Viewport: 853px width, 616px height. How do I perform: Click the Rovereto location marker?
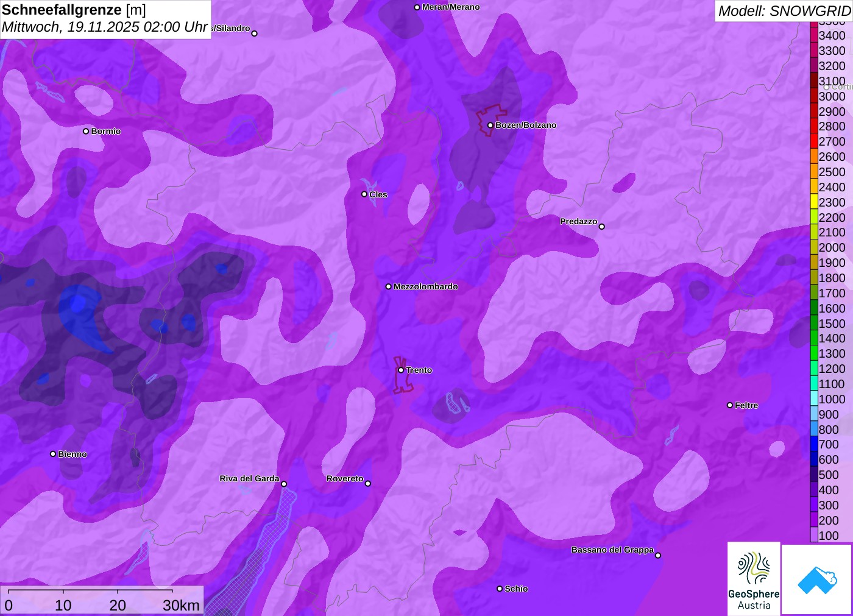(x=368, y=484)
